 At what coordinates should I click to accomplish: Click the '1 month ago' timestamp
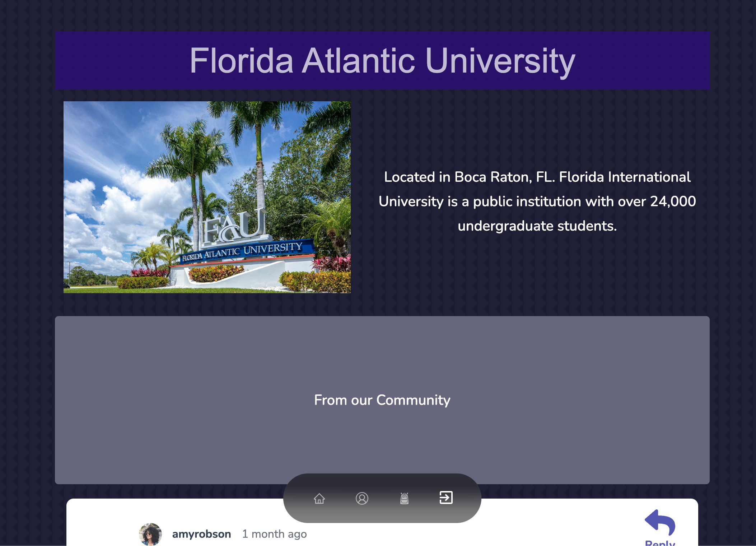coord(275,534)
